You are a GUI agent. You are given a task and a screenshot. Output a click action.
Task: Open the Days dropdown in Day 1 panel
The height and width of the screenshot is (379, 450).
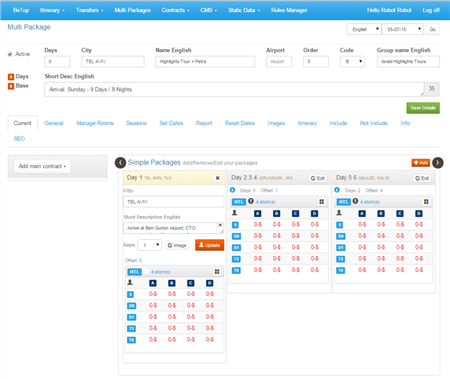150,245
